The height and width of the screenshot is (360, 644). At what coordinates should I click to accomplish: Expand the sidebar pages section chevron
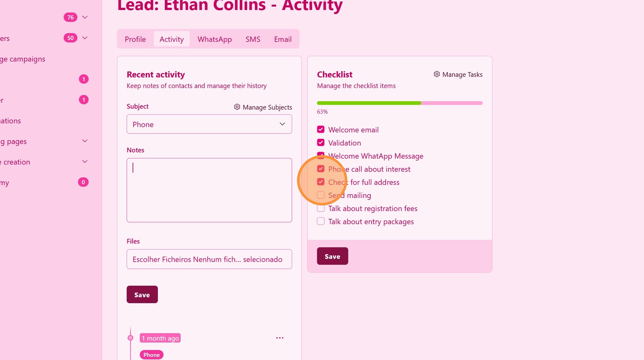point(85,141)
